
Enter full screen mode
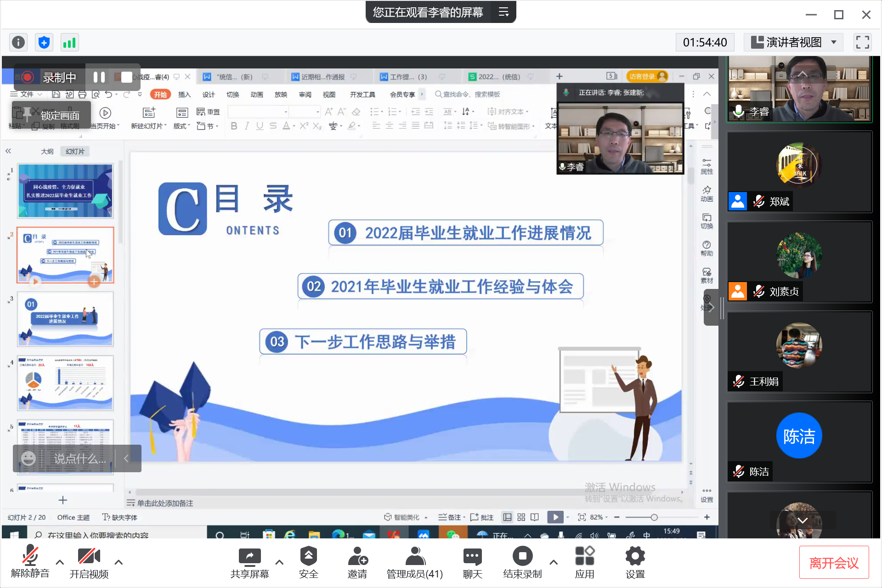[x=862, y=42]
